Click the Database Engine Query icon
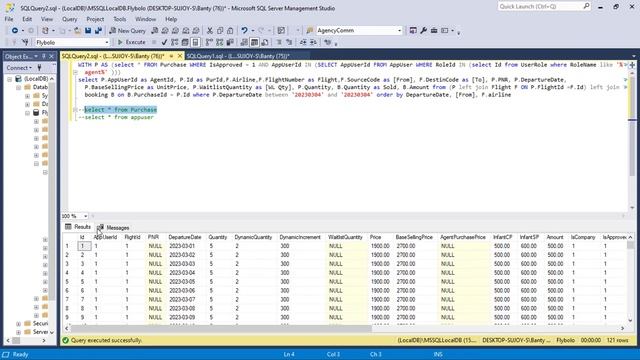This screenshot has width=640, height=360. [x=155, y=31]
